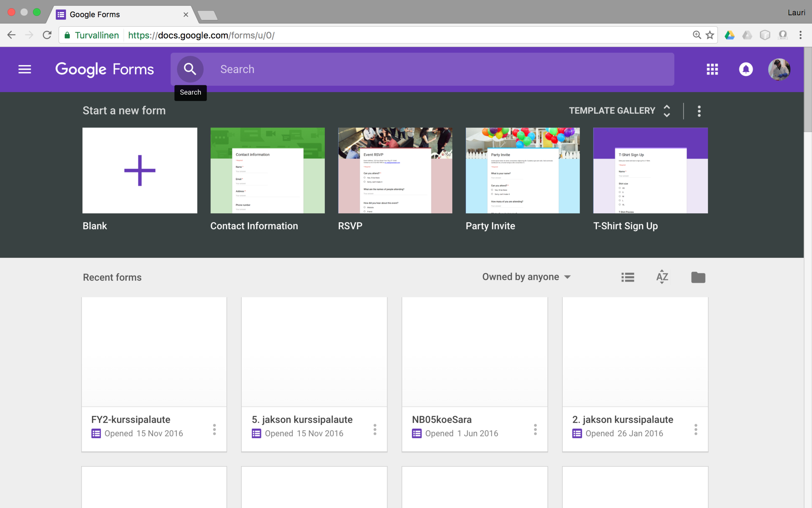This screenshot has width=812, height=508.
Task: Open the Google apps grid
Action: [712, 69]
